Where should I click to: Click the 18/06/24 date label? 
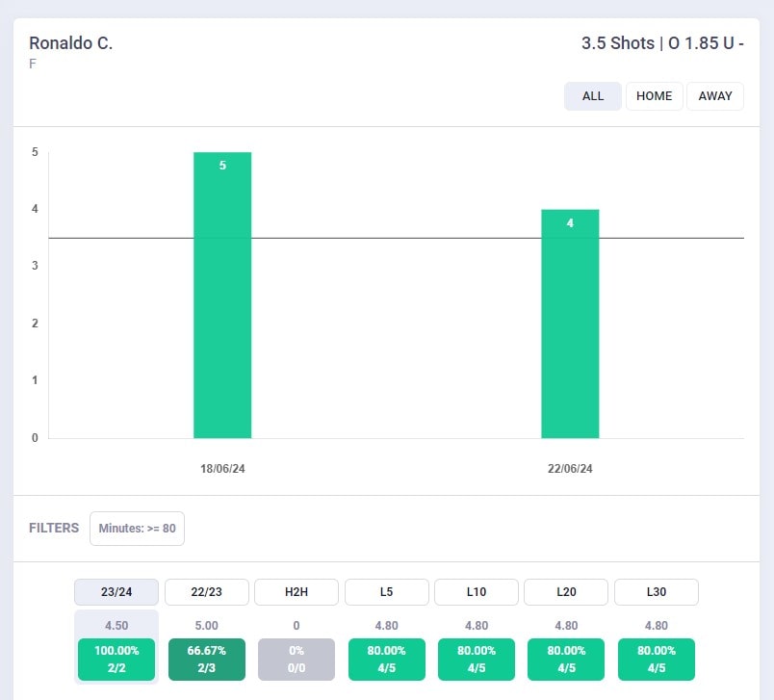pyautogui.click(x=222, y=469)
